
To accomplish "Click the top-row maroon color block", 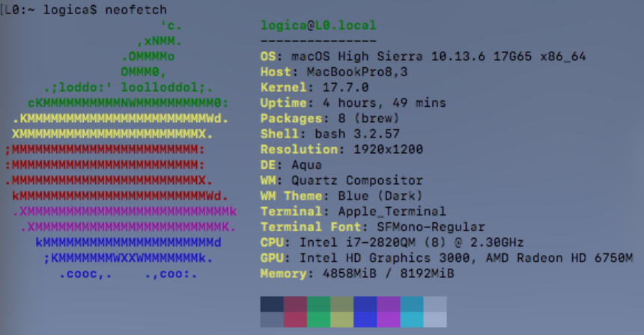I will (295, 304).
